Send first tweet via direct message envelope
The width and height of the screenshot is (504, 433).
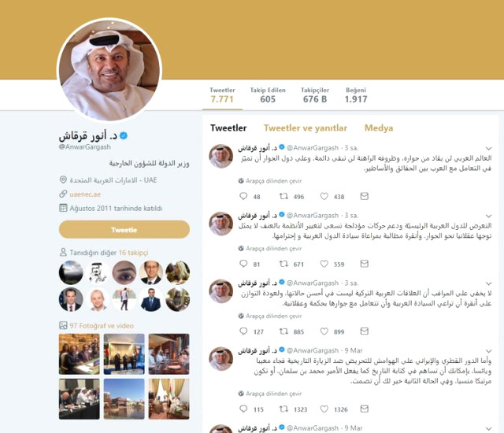point(364,196)
